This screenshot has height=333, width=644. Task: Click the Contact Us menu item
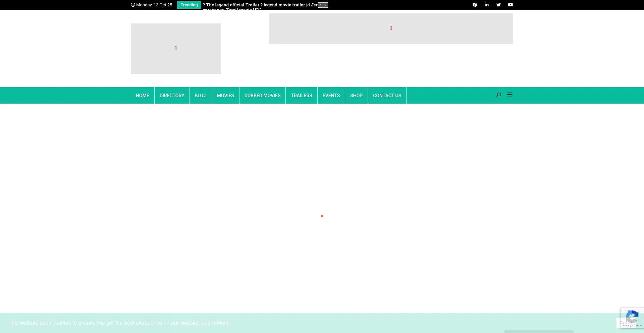coord(387,96)
